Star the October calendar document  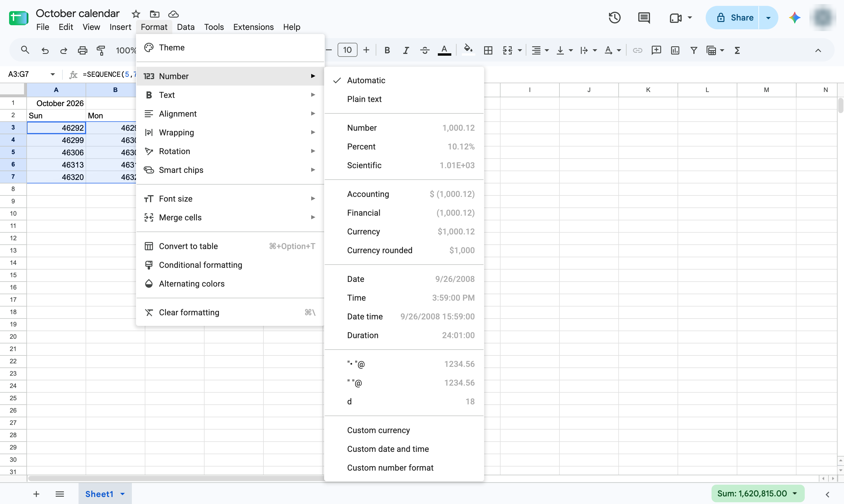136,14
